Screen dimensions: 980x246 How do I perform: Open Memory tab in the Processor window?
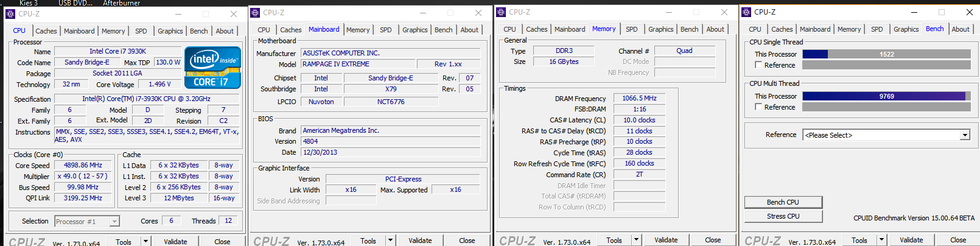click(x=113, y=31)
